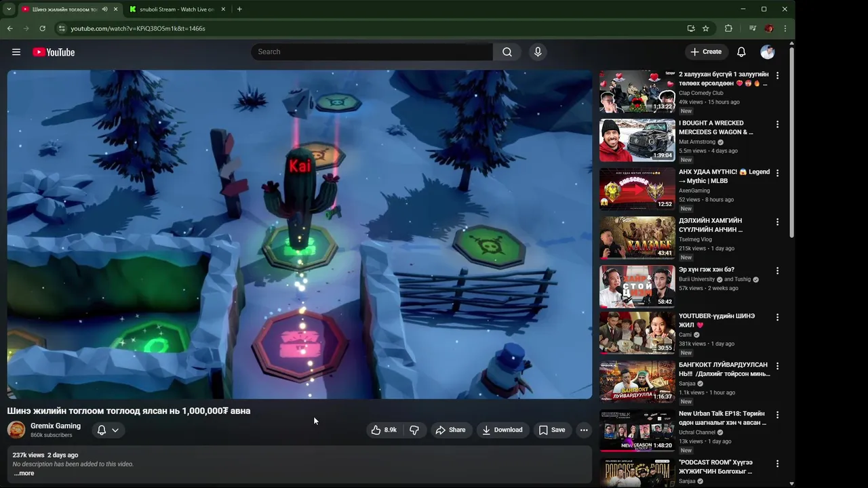Open options for Clap Comedy Club video
Image resolution: width=868 pixels, height=488 pixels.
point(777,75)
